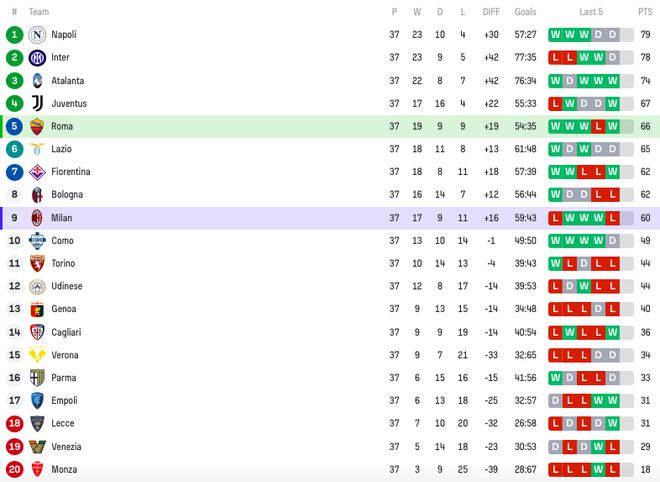Click the Milan club crest icon
Viewport: 660px width, 482px height.
pos(38,218)
